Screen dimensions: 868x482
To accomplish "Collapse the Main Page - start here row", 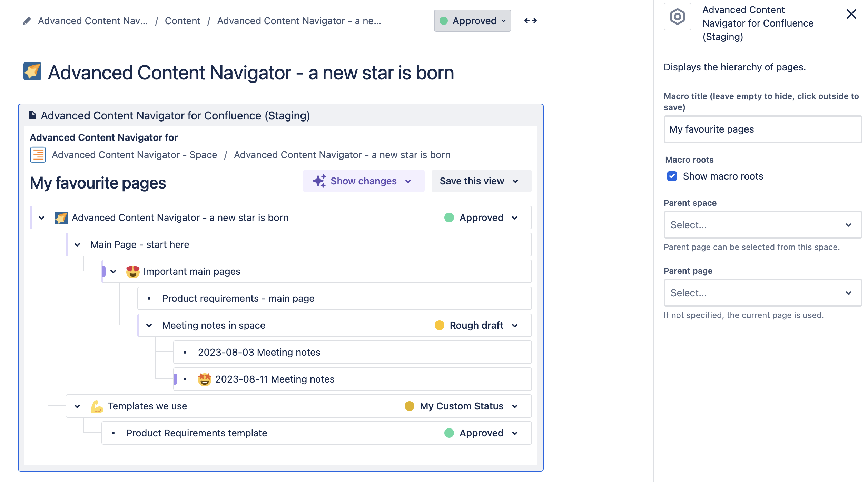I will pyautogui.click(x=77, y=245).
